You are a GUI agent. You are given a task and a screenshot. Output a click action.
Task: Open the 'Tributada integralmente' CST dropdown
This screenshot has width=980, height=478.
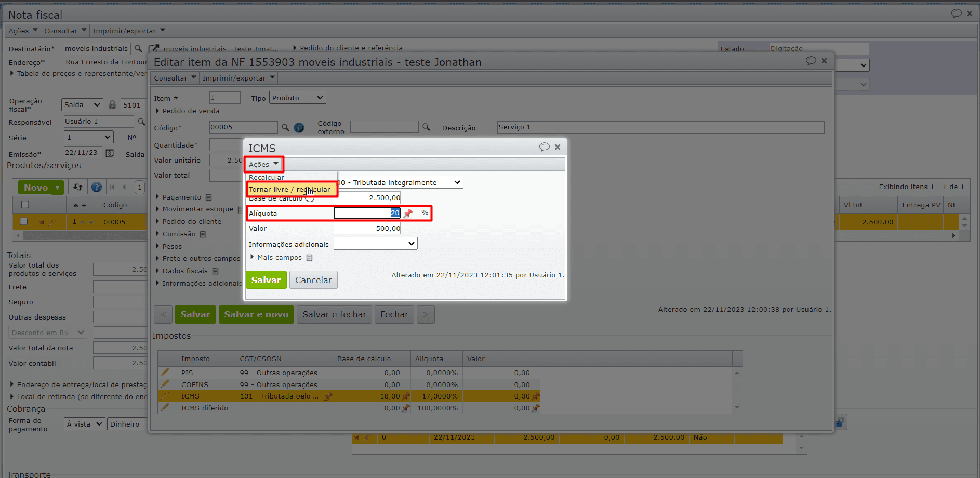tap(399, 182)
